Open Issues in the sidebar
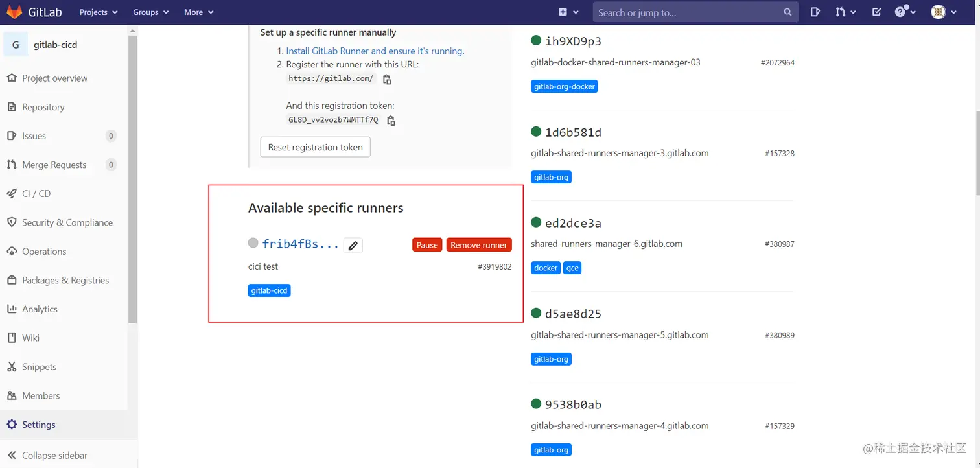This screenshot has height=468, width=980. (x=34, y=136)
